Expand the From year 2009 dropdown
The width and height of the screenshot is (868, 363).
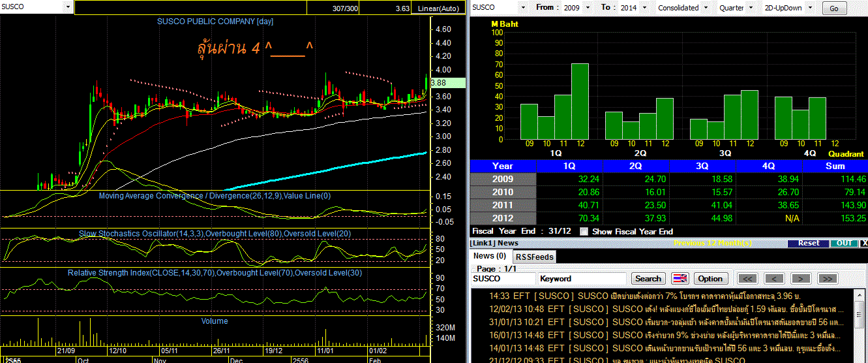(x=586, y=8)
